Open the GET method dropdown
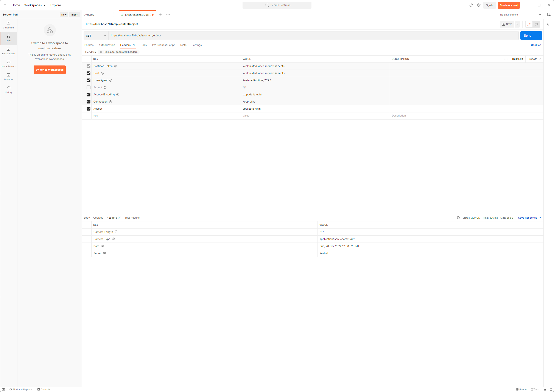554x392 pixels. tap(96, 36)
